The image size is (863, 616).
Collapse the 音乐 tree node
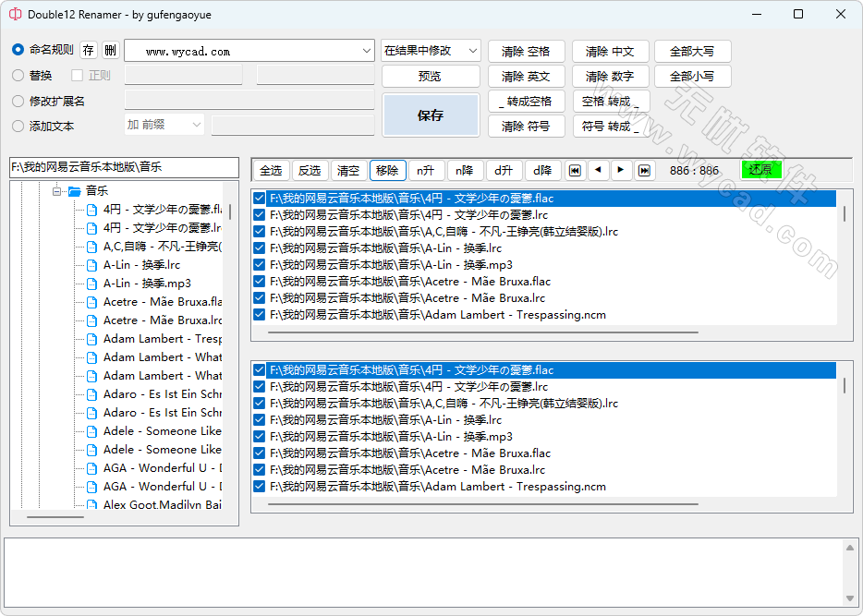tap(56, 190)
